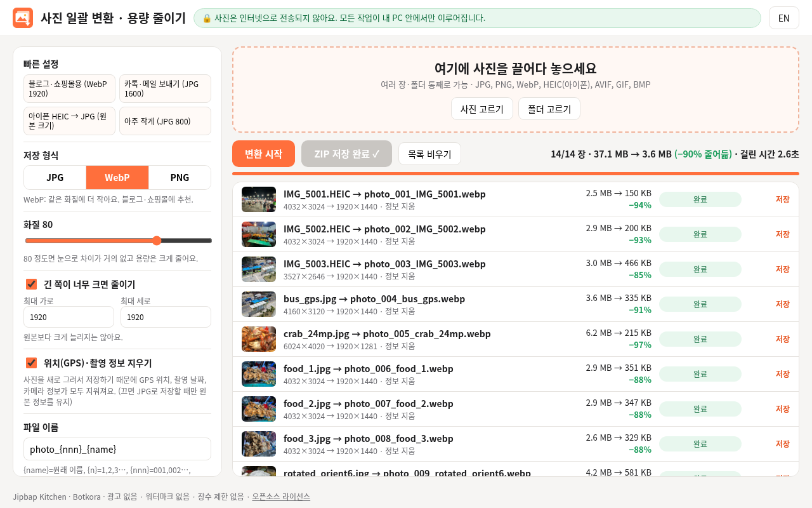Click the food_1.jpg thumbnail

[x=259, y=374]
